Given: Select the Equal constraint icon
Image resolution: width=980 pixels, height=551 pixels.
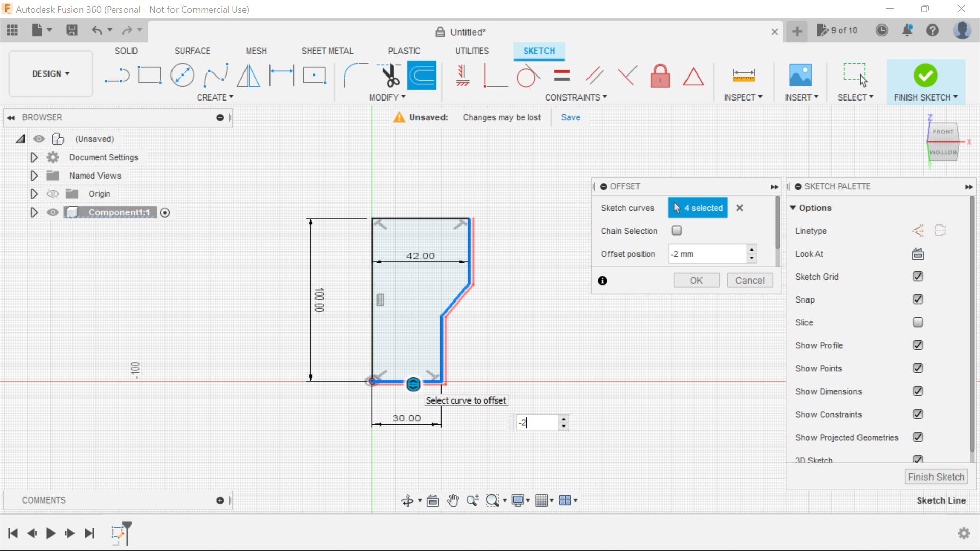Looking at the screenshot, I should point(560,76).
